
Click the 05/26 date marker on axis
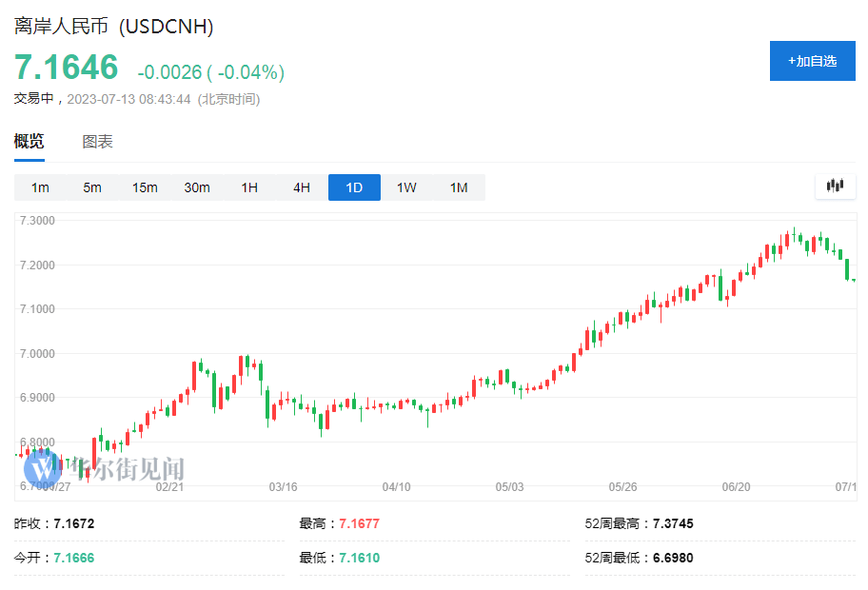click(622, 486)
